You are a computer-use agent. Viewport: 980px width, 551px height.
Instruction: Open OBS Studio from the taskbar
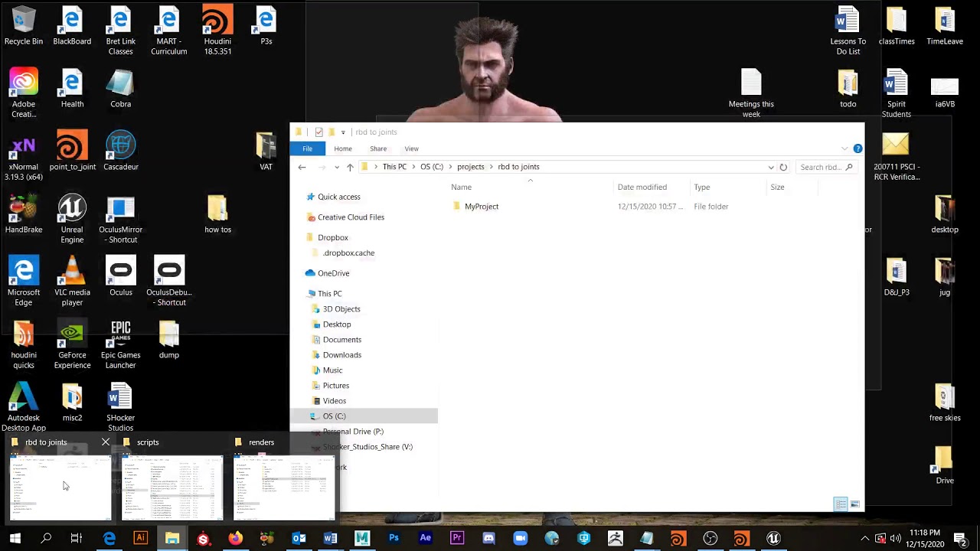click(x=710, y=539)
